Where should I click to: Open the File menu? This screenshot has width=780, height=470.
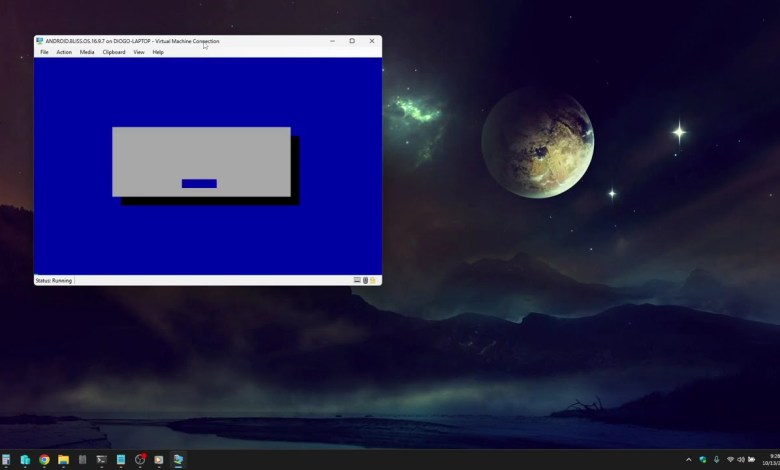44,52
